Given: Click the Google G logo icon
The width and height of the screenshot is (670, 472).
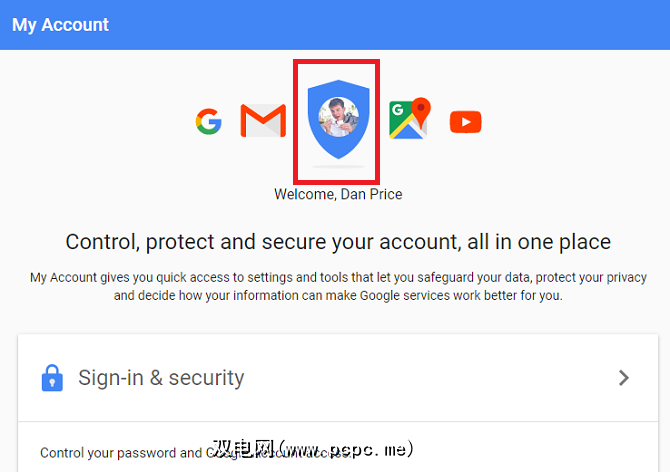Looking at the screenshot, I should (x=208, y=123).
